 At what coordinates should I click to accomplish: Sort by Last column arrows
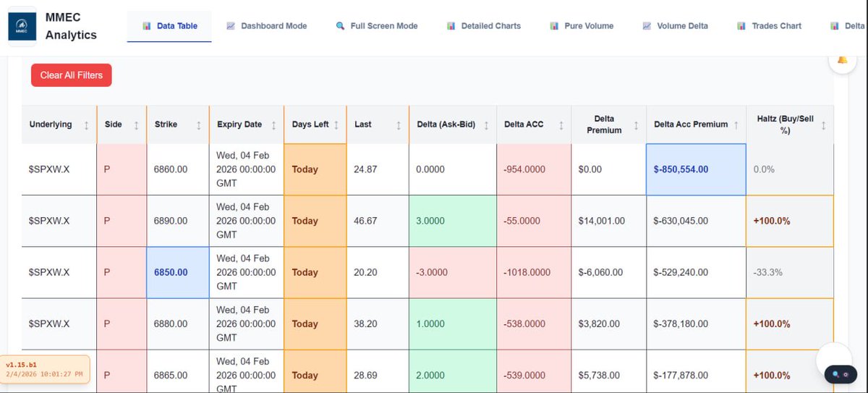399,124
